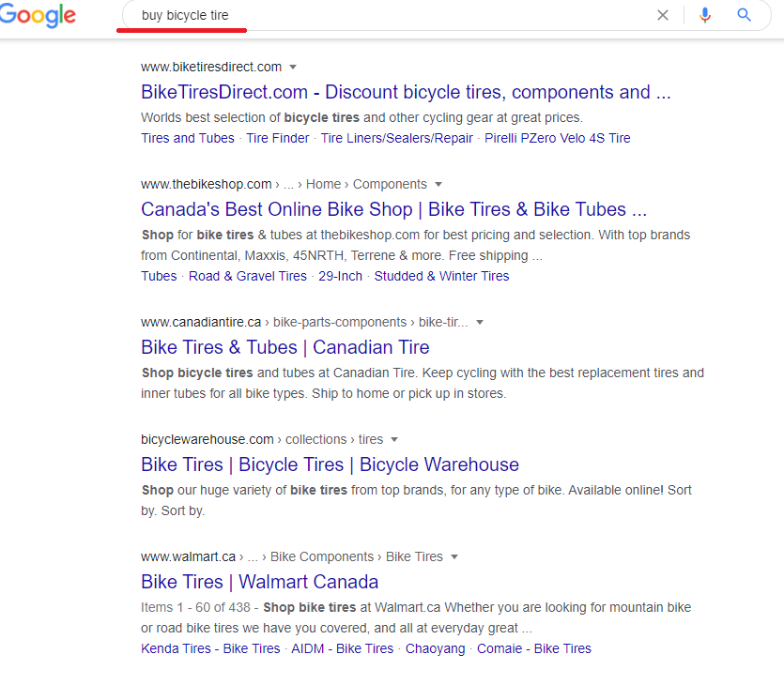This screenshot has height=685, width=784.
Task: Open BikeTiresDirect.com Discount bicycle tires result
Action: 406,93
